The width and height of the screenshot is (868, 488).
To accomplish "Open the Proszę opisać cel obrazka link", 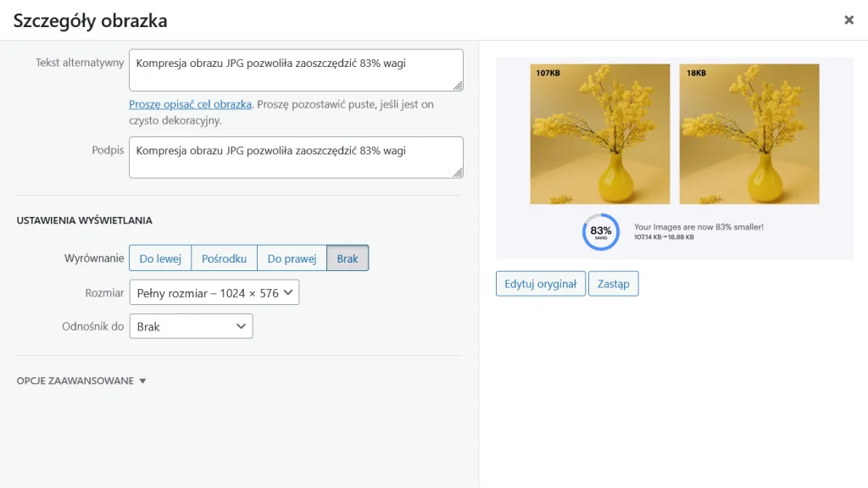I will pos(190,105).
